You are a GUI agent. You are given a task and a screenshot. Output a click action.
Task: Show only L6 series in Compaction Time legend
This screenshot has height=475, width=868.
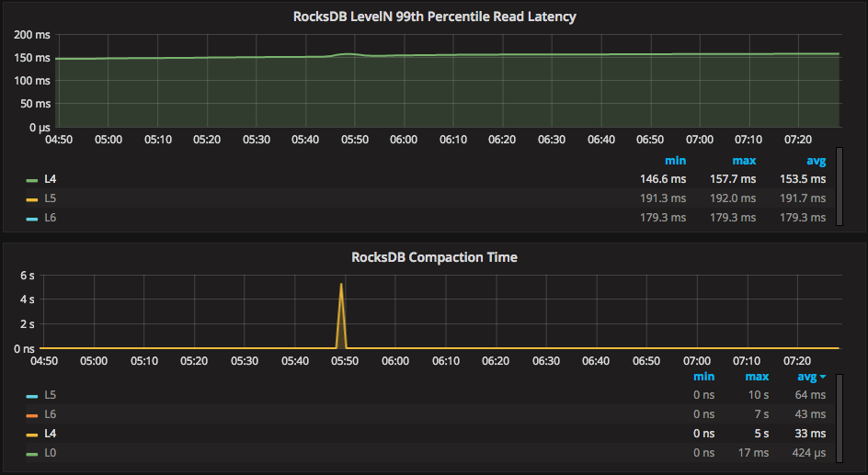click(x=51, y=414)
